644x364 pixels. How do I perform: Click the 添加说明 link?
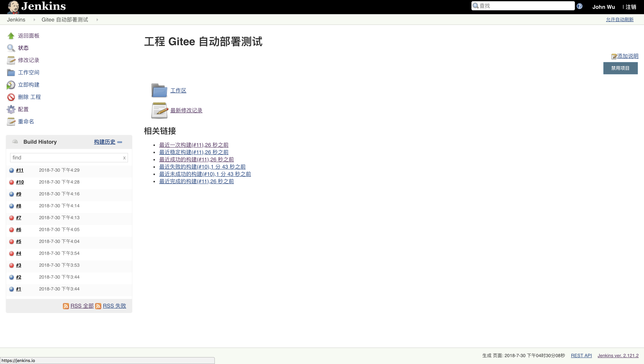(628, 56)
